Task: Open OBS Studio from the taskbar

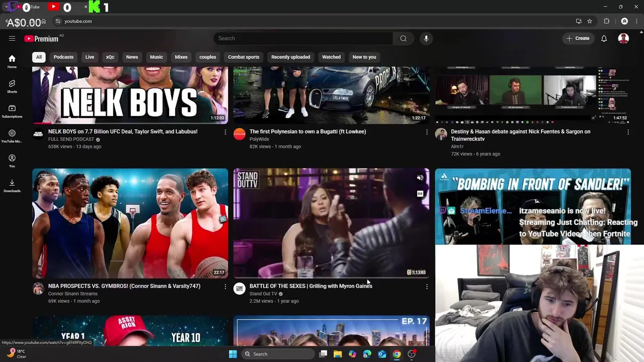Action: point(412,354)
